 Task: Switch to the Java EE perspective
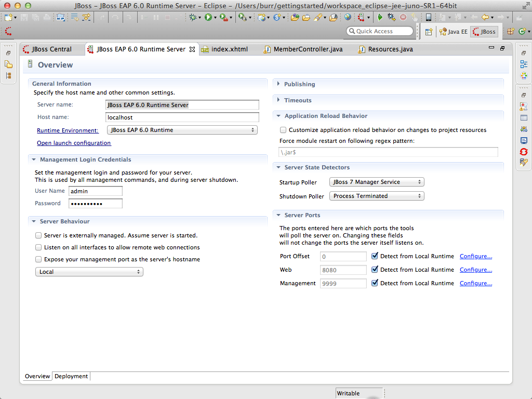[453, 32]
